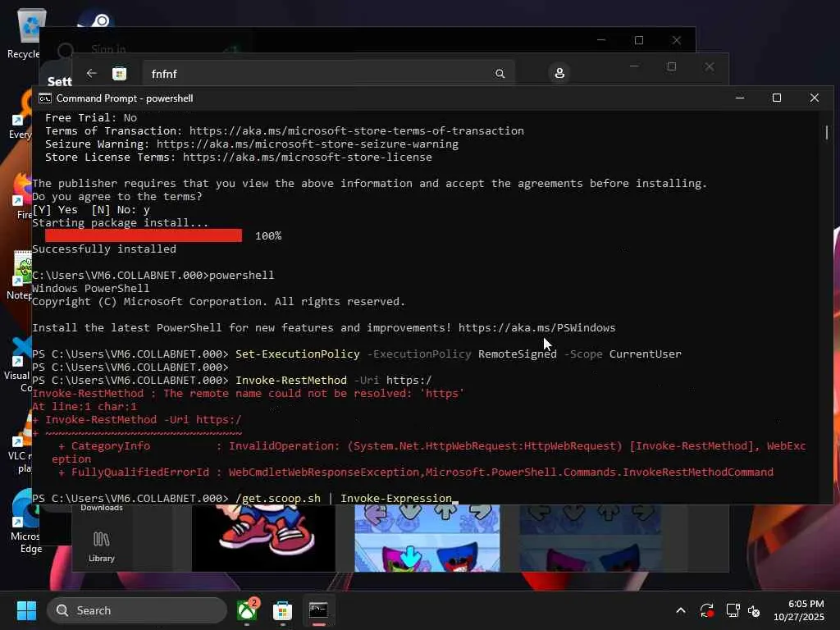Click the "Successfully installed" line

coord(104,249)
